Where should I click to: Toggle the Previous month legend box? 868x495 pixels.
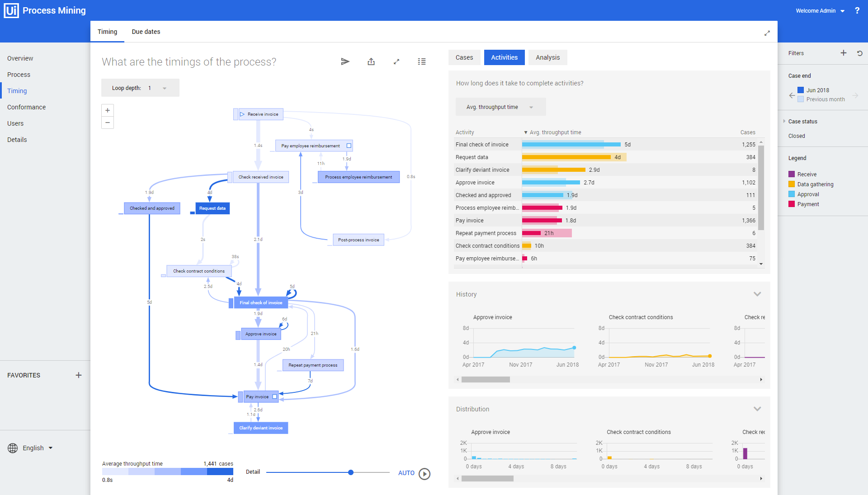pyautogui.click(x=801, y=99)
